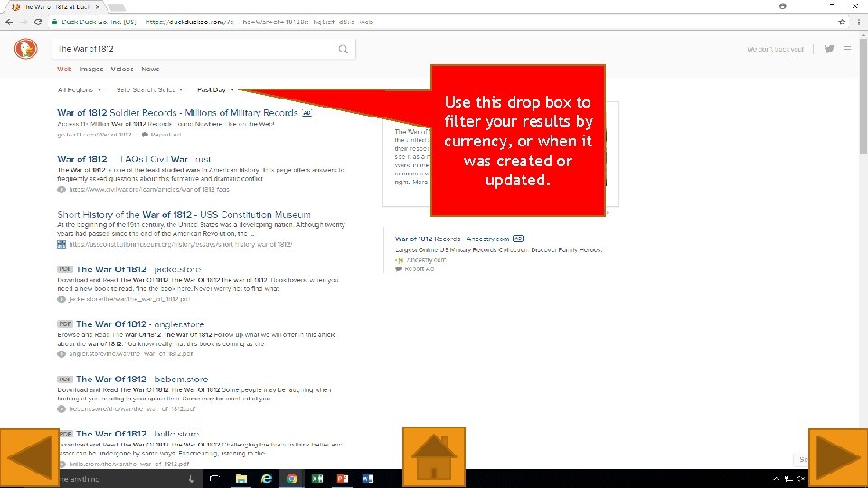Open War of 1812 FAQs Civil War Trust

click(x=134, y=159)
